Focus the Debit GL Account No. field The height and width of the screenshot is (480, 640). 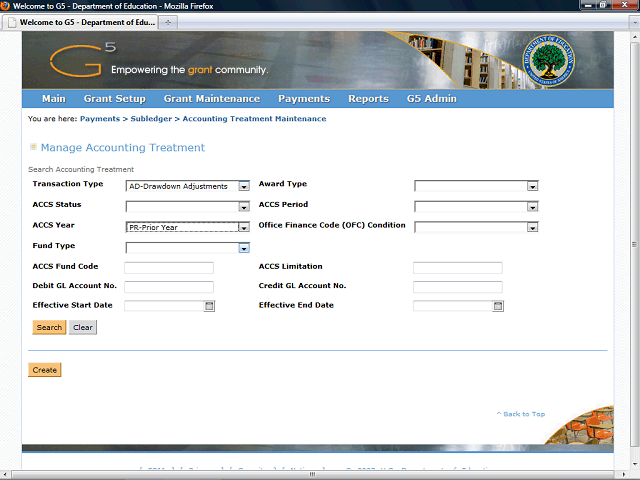click(169, 287)
